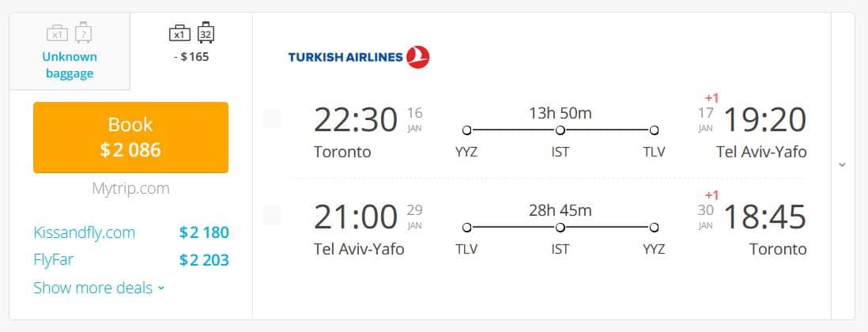The image size is (868, 332).
Task: Click the 28h 45m return duration
Action: coord(560,210)
